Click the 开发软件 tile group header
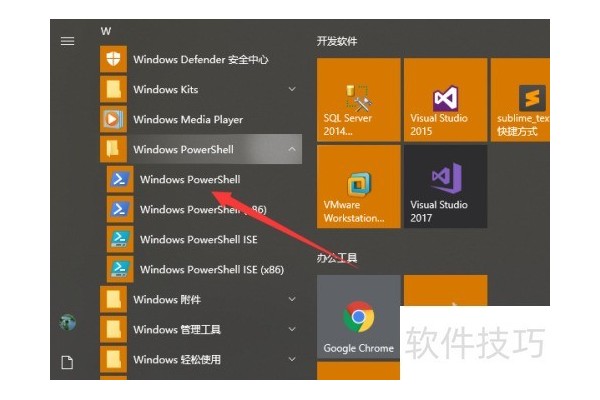This screenshot has width=600, height=400. (337, 41)
